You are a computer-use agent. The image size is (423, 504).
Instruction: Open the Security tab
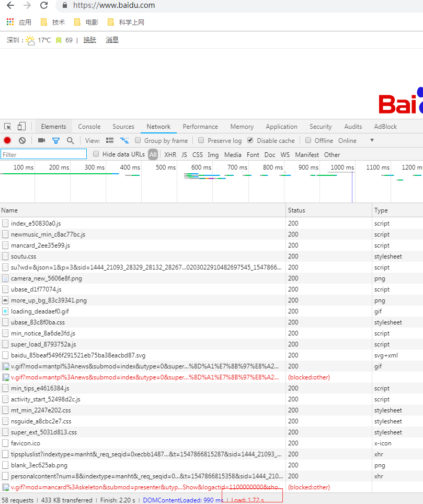pyautogui.click(x=321, y=127)
